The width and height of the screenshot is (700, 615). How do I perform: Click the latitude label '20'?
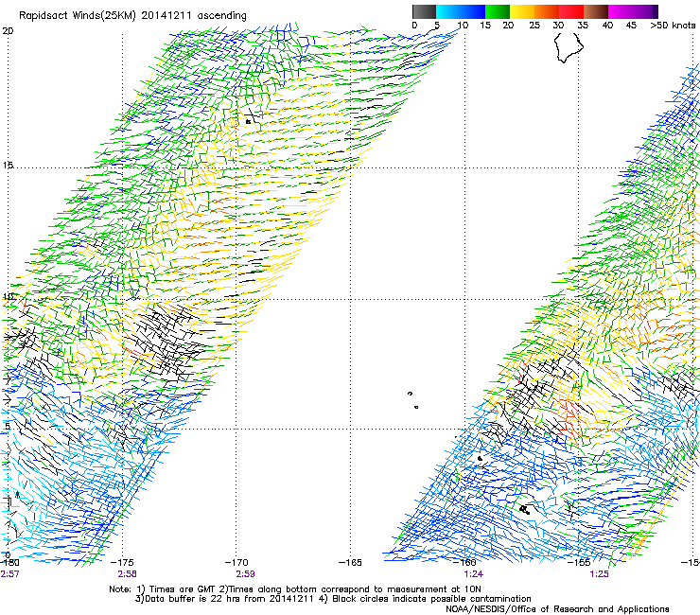[8, 31]
